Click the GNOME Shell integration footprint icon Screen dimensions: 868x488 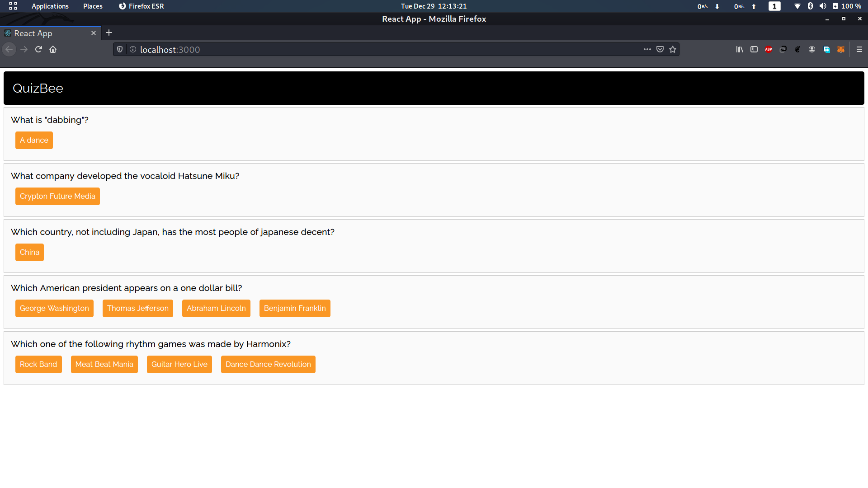[797, 50]
